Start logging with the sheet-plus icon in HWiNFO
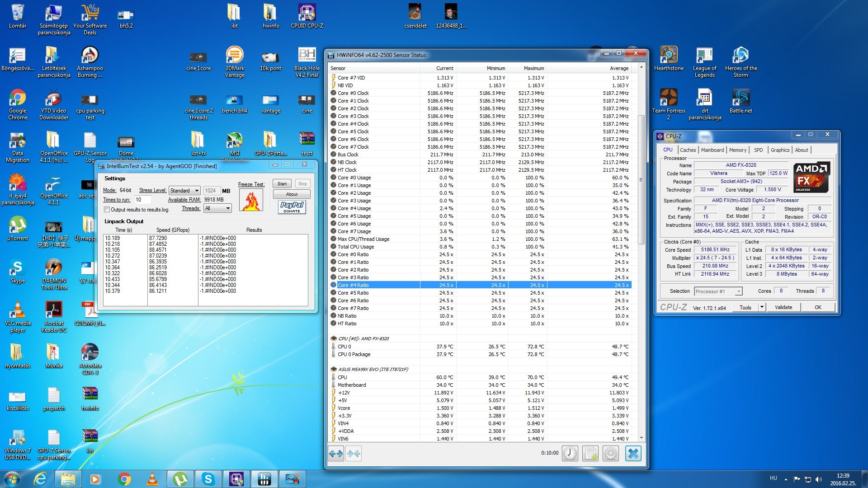The height and width of the screenshot is (488, 868). click(x=590, y=453)
